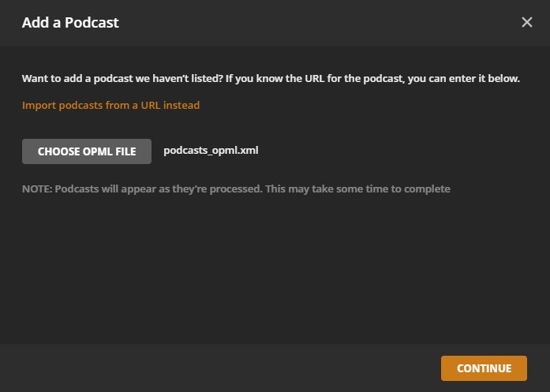Click the NOTE about podcast processing time
Image resolution: width=550 pixels, height=392 pixels.
pyautogui.click(x=236, y=189)
